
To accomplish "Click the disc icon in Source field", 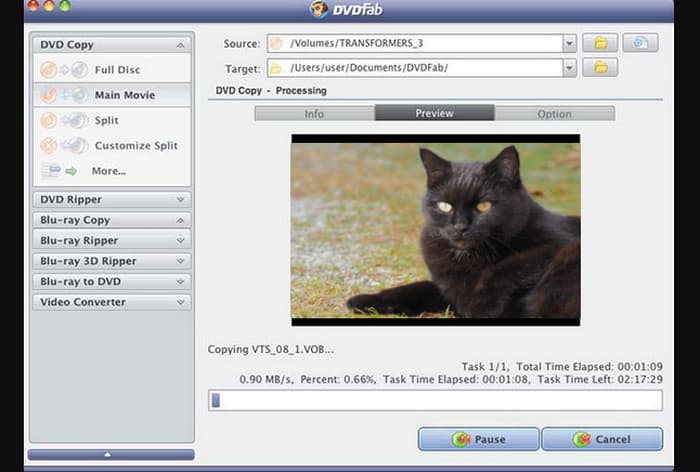I will 276,43.
